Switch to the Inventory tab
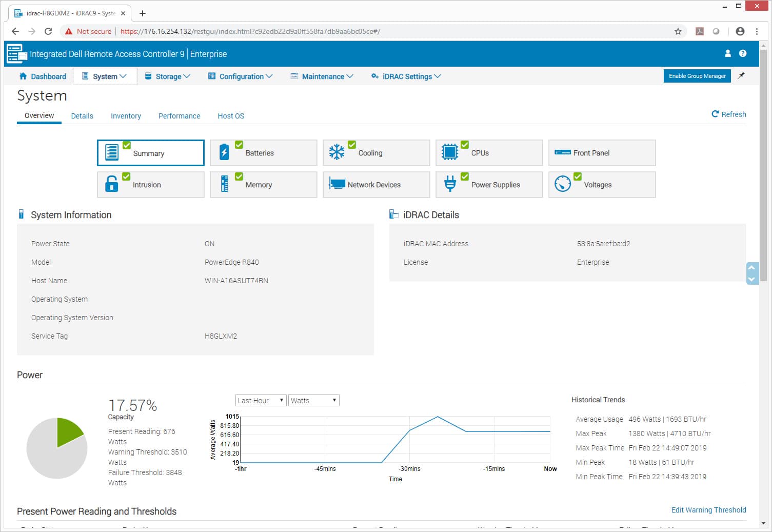772x532 pixels. coord(126,116)
